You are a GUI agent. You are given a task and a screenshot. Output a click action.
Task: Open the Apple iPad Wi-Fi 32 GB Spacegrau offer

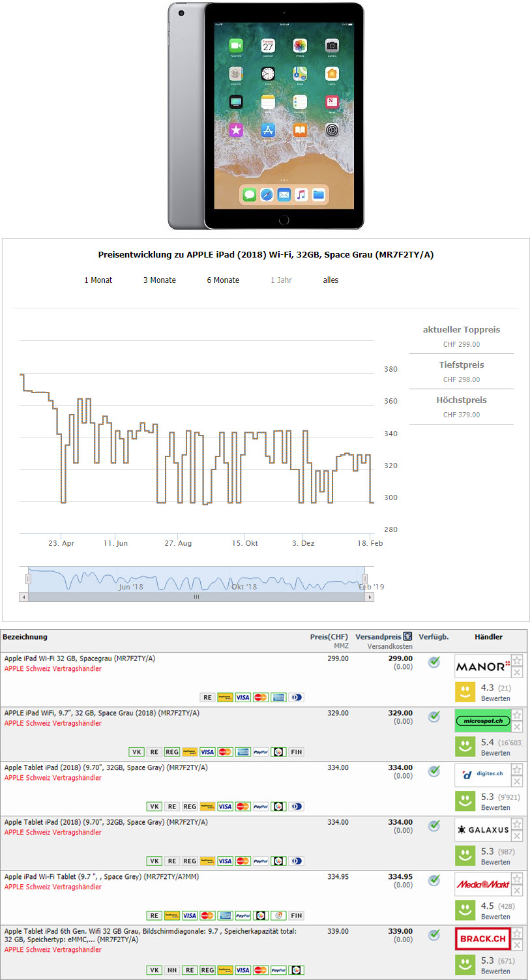(x=80, y=659)
